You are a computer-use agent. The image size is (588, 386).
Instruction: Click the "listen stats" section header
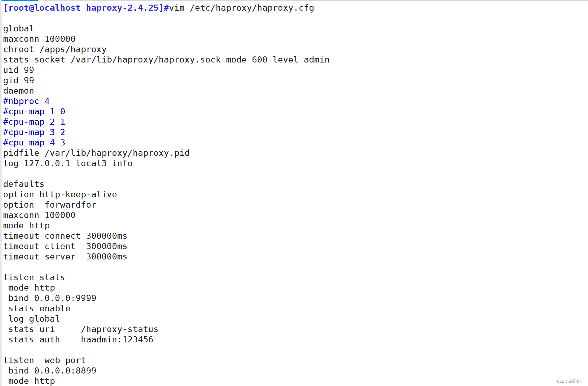(34, 277)
